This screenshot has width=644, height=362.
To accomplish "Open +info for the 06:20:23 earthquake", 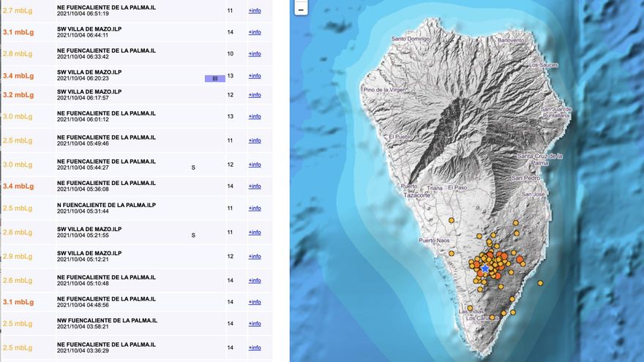I will tap(255, 76).
